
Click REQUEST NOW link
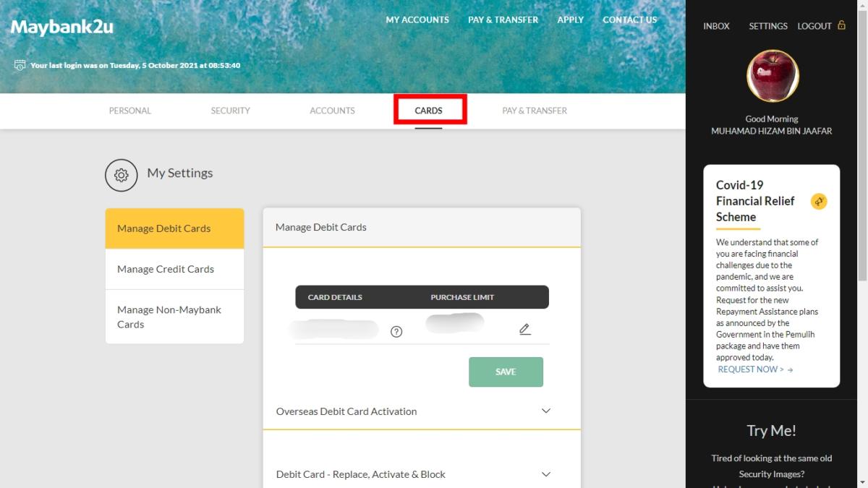755,369
